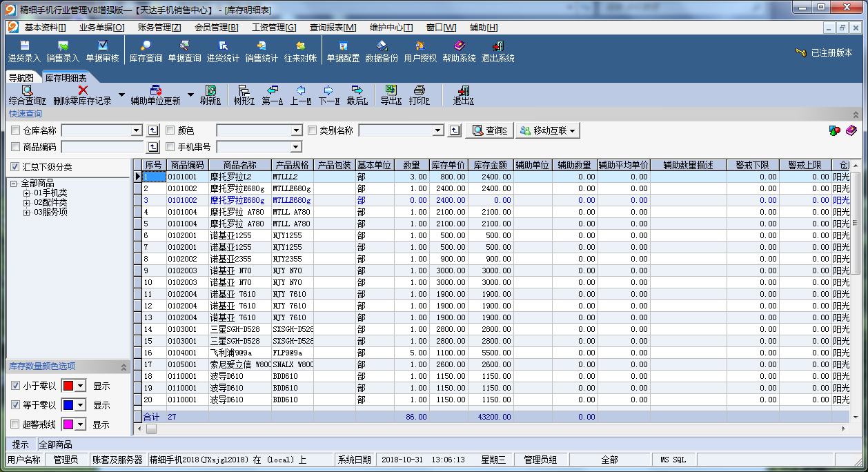Launch 数据备份 data backup
Image resolution: width=868 pixels, height=472 pixels.
[382, 52]
